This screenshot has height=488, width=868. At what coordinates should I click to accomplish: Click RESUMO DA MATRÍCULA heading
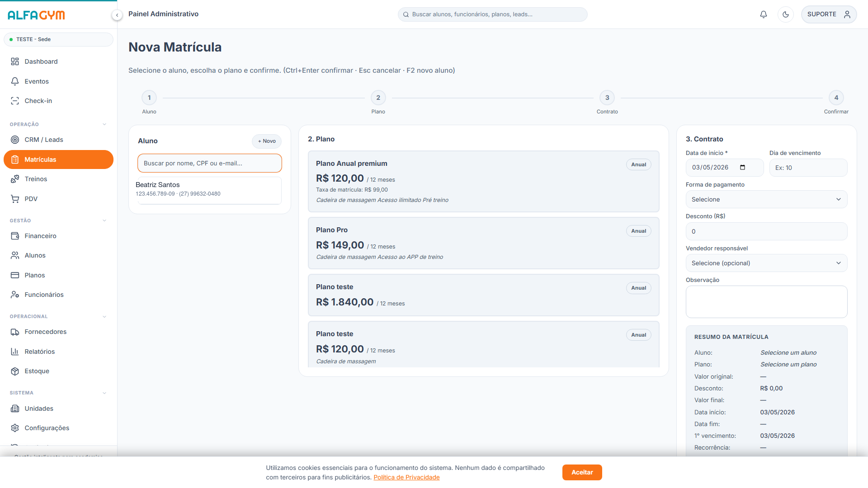(x=731, y=337)
